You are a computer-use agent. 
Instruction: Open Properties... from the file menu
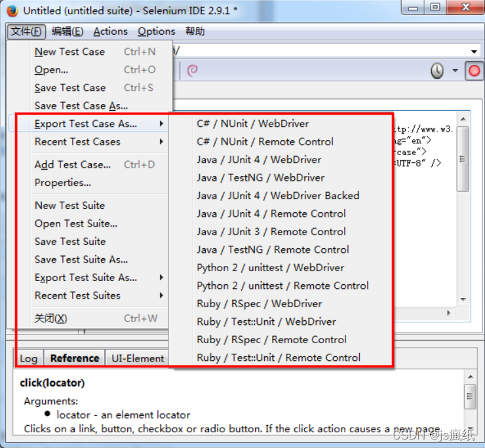pos(90,183)
